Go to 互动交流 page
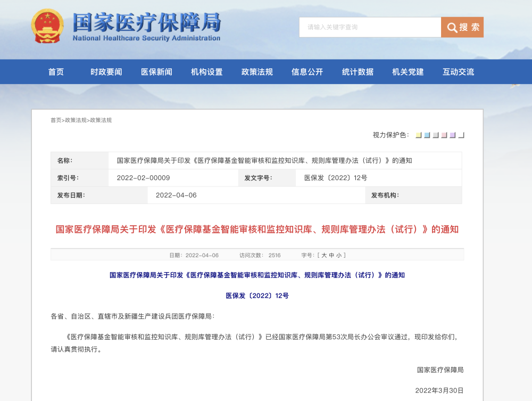Screen dimensions: 532x401 tap(458, 72)
